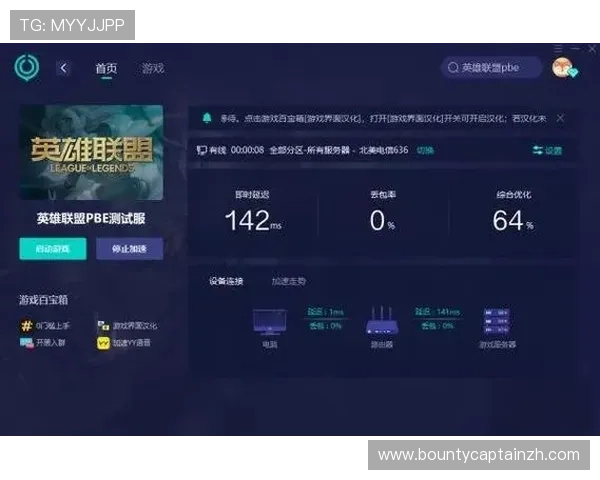
Task: Click the 游戏服务器 server icon
Action: 497,321
